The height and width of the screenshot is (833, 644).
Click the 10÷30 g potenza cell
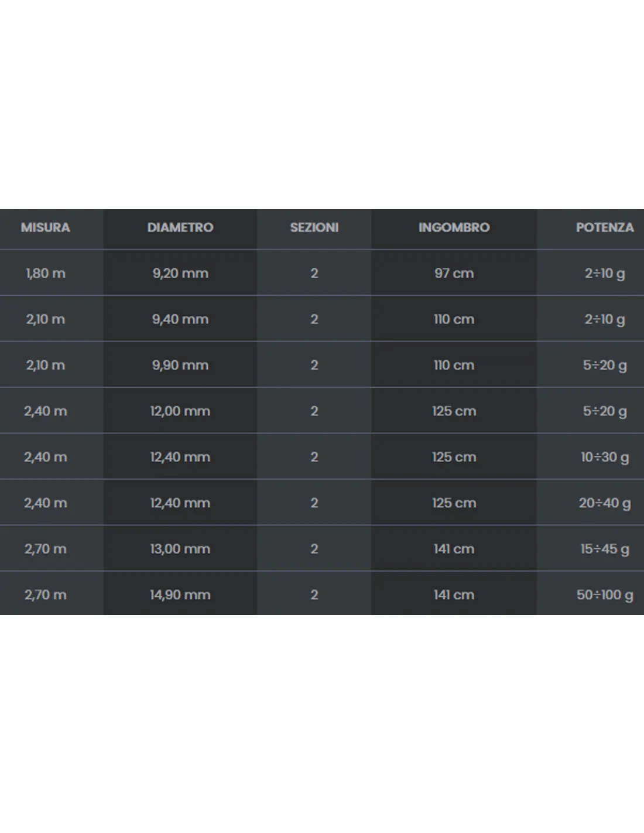click(605, 458)
